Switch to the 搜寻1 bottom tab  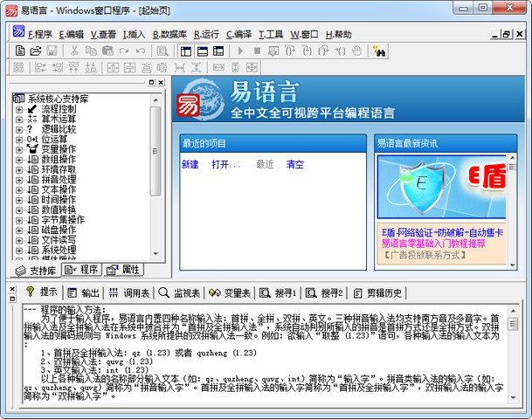pos(278,293)
